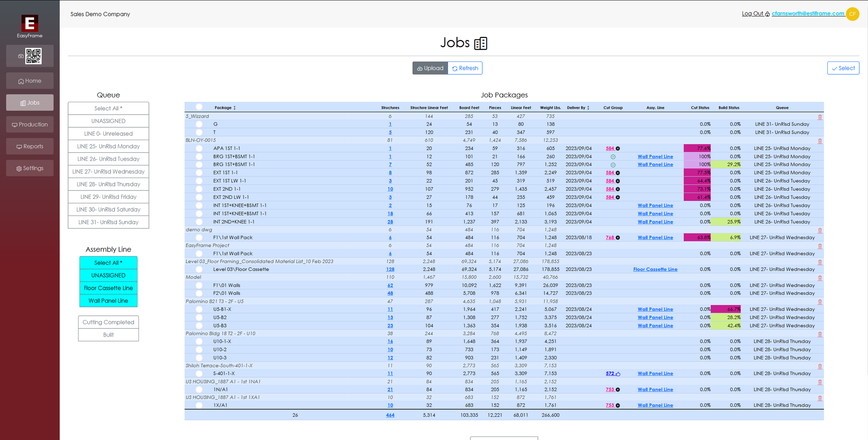This screenshot has height=440, width=868.
Task: Click green checkmark icon on first BRG 1ST+BSMT row
Action: pyautogui.click(x=613, y=157)
